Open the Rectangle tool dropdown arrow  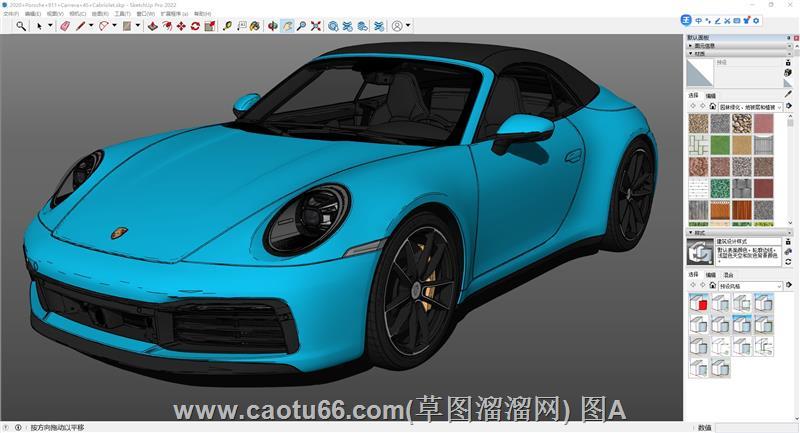(138, 26)
